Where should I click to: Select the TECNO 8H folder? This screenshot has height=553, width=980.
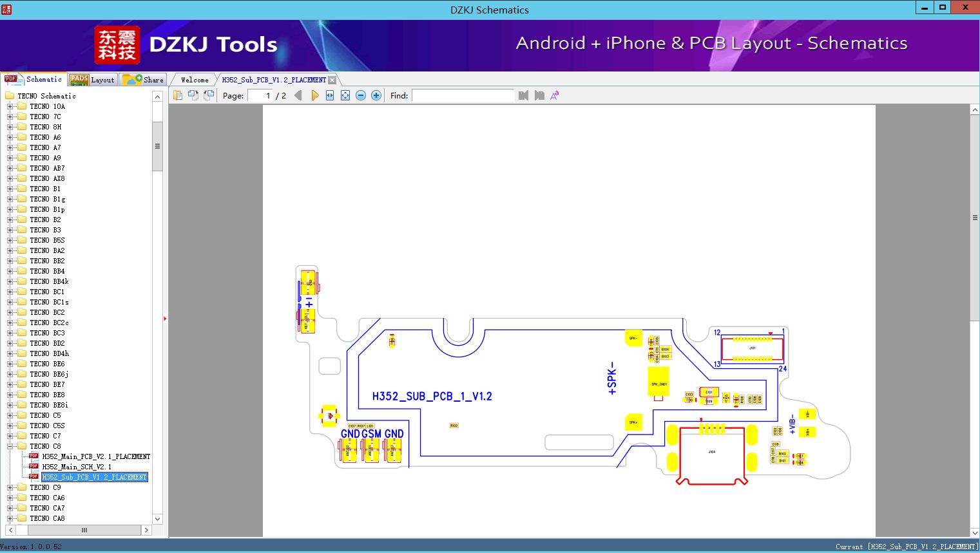coord(45,127)
